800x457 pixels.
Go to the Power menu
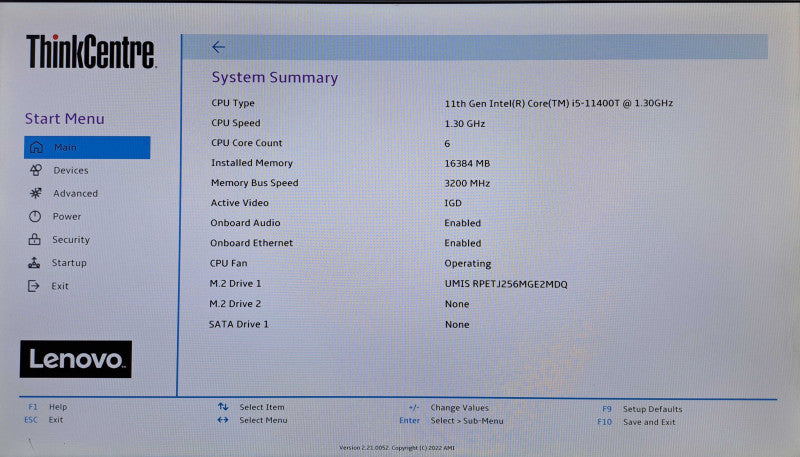tap(67, 216)
